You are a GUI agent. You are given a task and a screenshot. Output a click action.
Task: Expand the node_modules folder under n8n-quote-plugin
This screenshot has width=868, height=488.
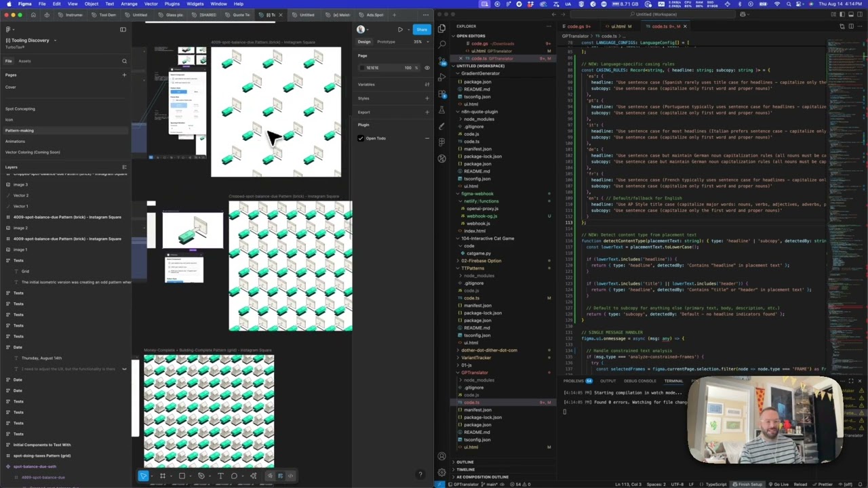[x=479, y=119]
